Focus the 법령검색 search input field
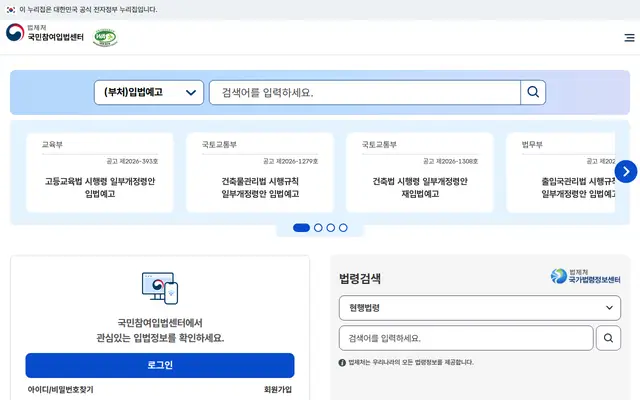 point(466,338)
